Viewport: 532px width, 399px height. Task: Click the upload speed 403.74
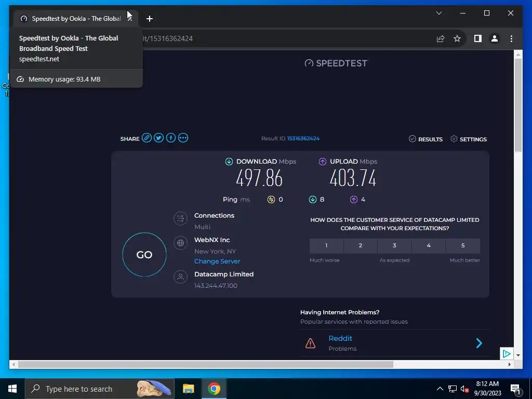pyautogui.click(x=353, y=178)
